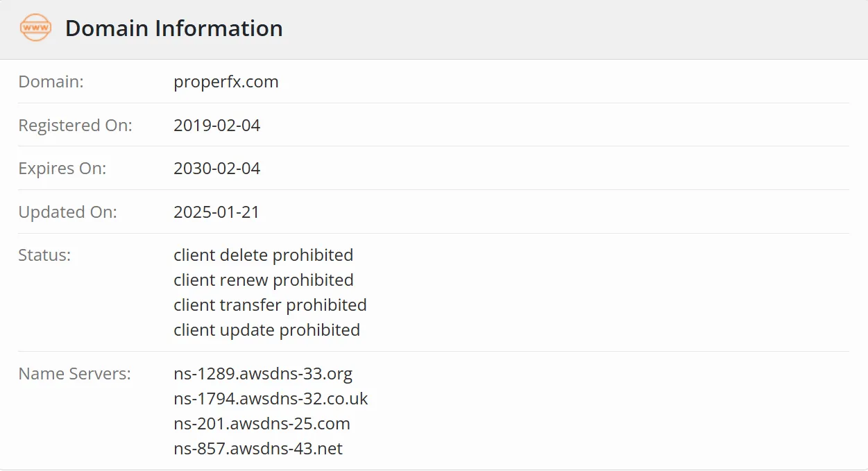
Task: Click the Domain Information heading
Action: coord(174,28)
